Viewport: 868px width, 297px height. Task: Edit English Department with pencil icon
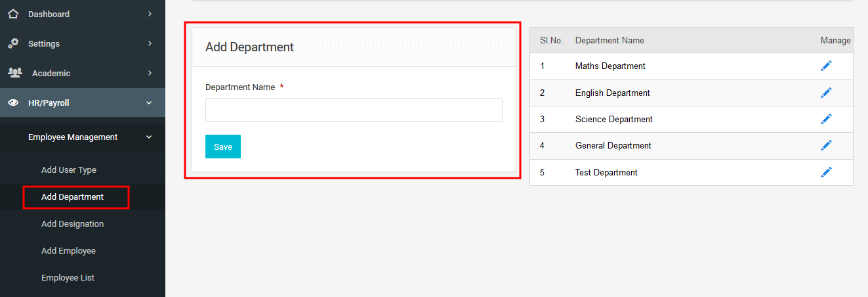click(826, 93)
